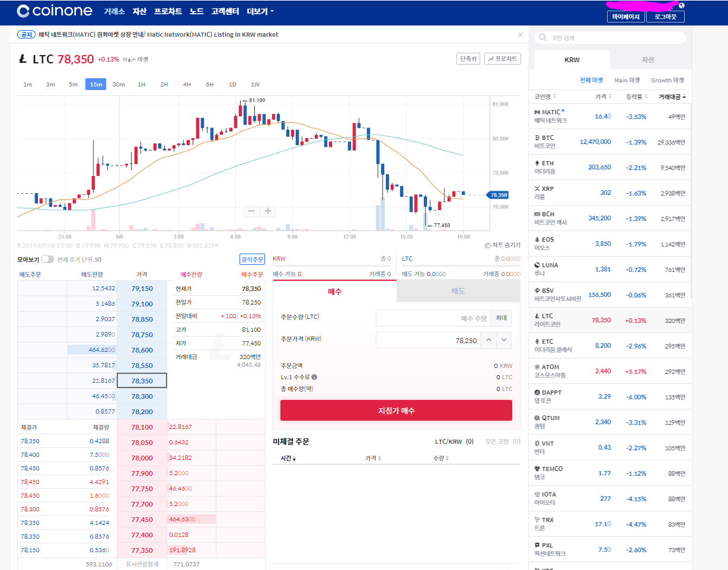Click the search magnifier icon
The image size is (728, 570).
(x=542, y=38)
